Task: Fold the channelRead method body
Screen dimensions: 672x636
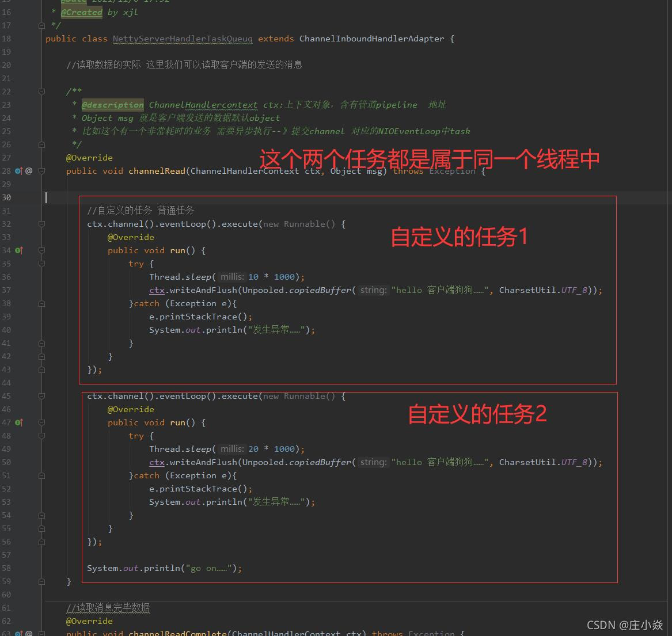Action: [x=42, y=170]
